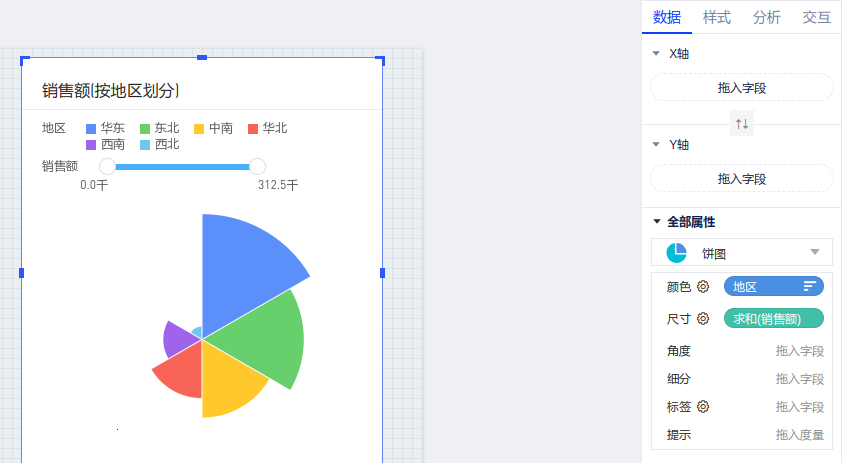Viewport: 842px width, 463px height.
Task: Collapse the 全部属性 section
Action: tap(656, 222)
